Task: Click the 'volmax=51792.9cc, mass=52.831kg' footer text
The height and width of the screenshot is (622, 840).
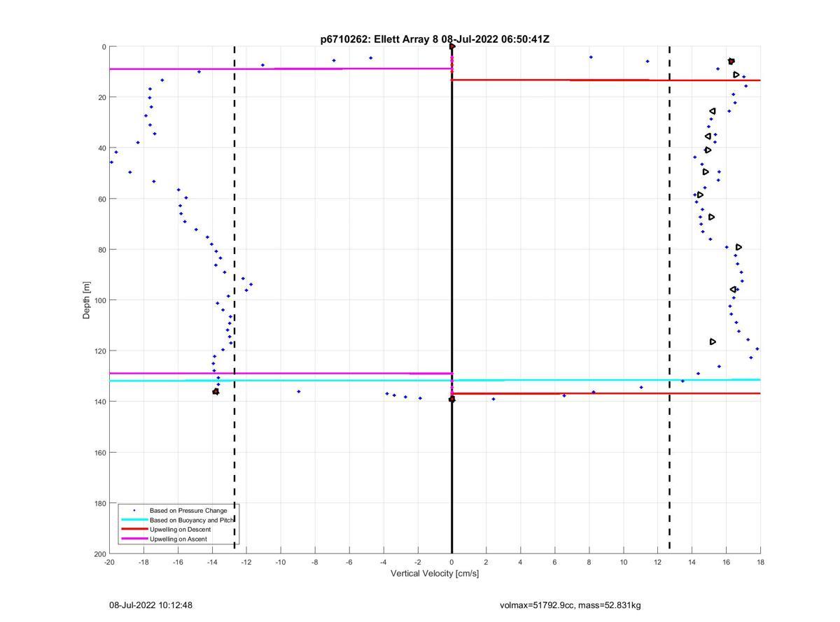Action: coord(570,605)
